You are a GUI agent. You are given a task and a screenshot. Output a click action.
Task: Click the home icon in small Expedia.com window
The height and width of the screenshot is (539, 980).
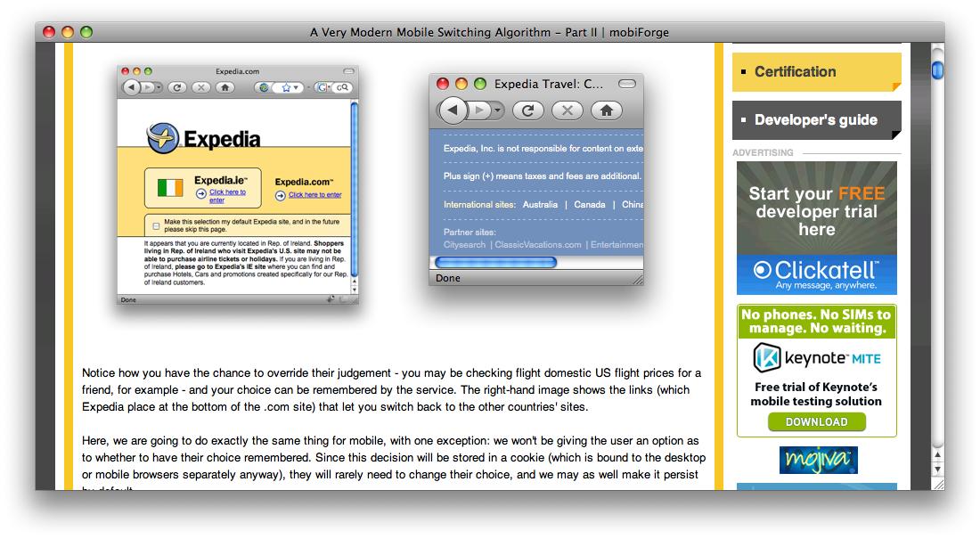[225, 87]
